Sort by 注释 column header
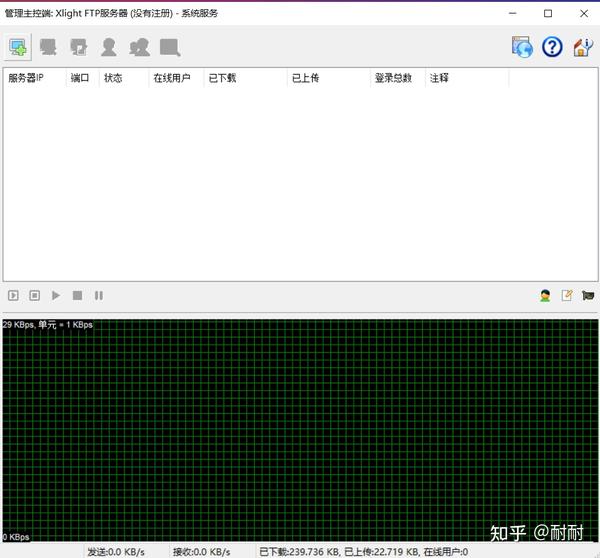Image resolution: width=600 pixels, height=558 pixels. click(x=467, y=78)
